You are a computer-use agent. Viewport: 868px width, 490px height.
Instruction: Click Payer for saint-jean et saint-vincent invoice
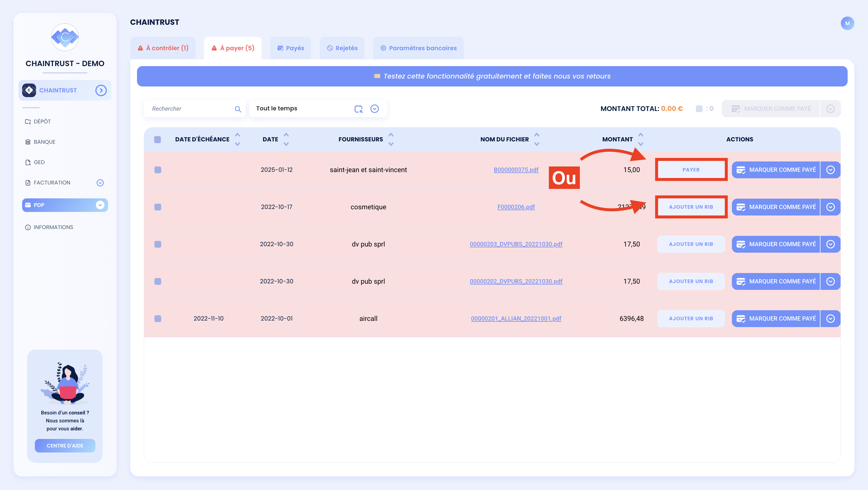point(691,170)
